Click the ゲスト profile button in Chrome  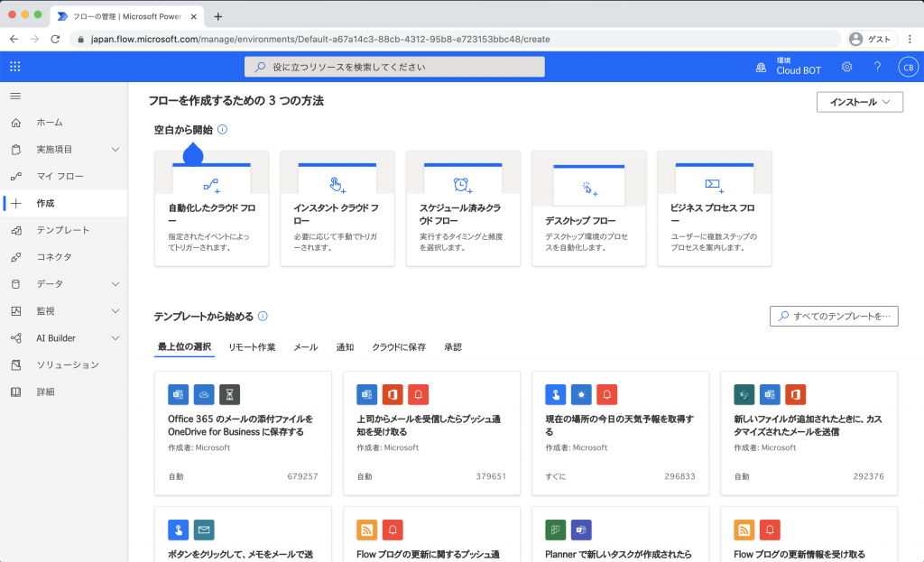(x=872, y=40)
